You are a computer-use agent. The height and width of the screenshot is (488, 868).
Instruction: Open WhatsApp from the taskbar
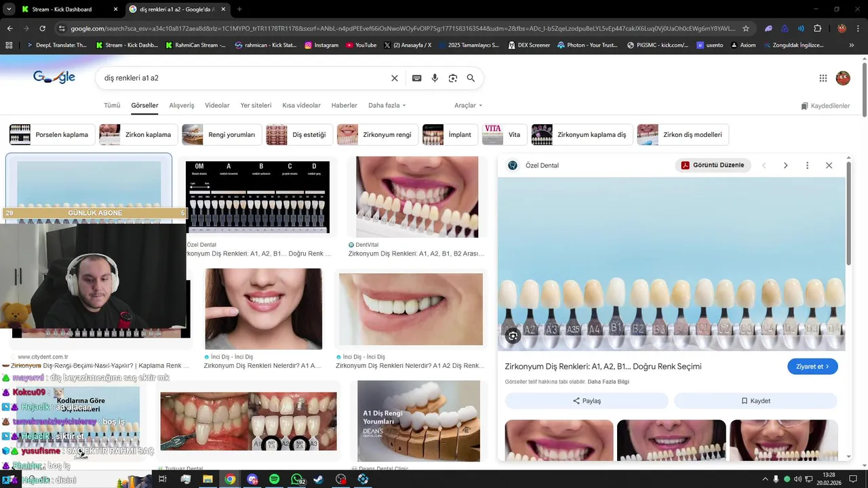pos(297,479)
